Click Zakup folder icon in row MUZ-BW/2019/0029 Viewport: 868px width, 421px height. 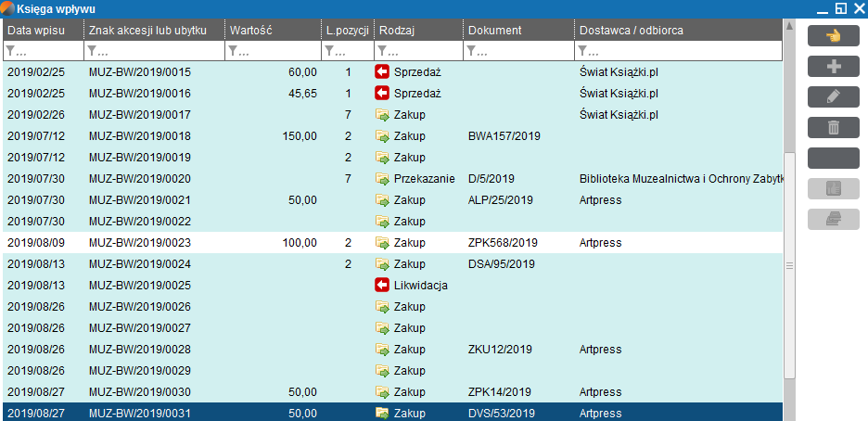(x=382, y=371)
